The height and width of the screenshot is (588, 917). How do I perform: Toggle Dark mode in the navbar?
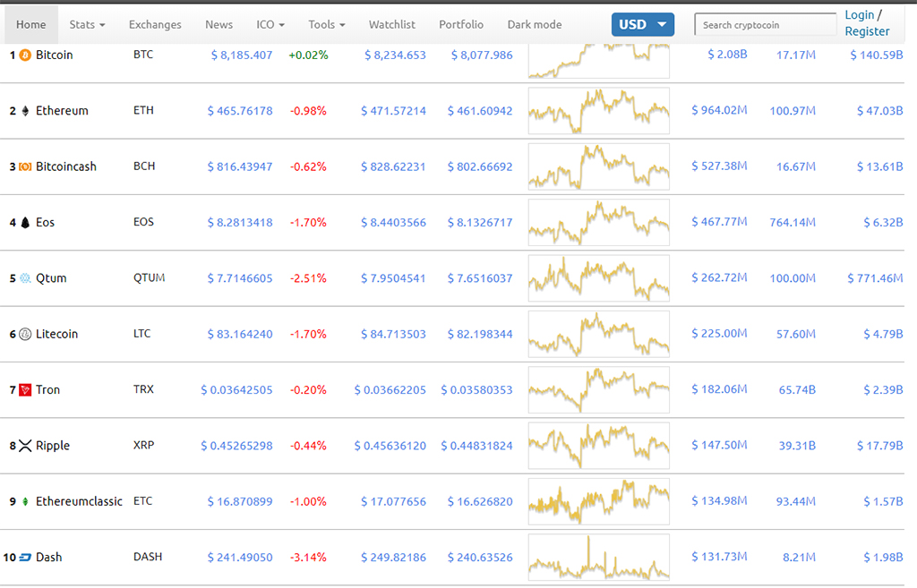click(x=535, y=24)
